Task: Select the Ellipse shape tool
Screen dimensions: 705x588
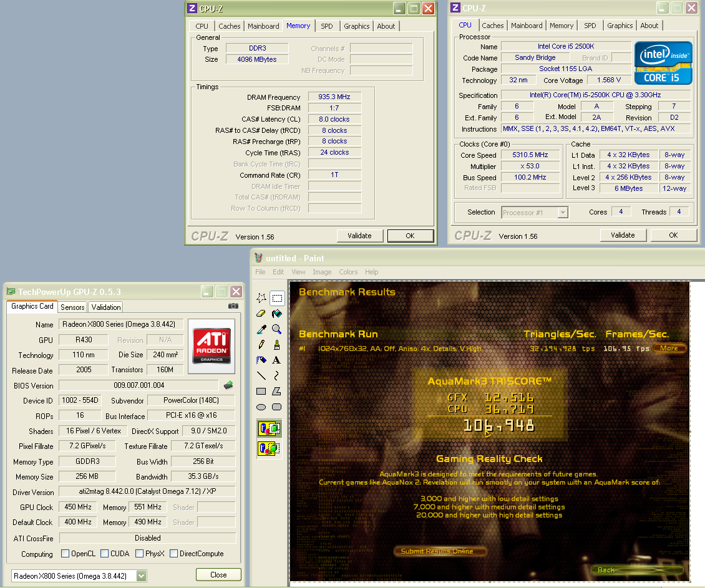Action: pyautogui.click(x=261, y=407)
